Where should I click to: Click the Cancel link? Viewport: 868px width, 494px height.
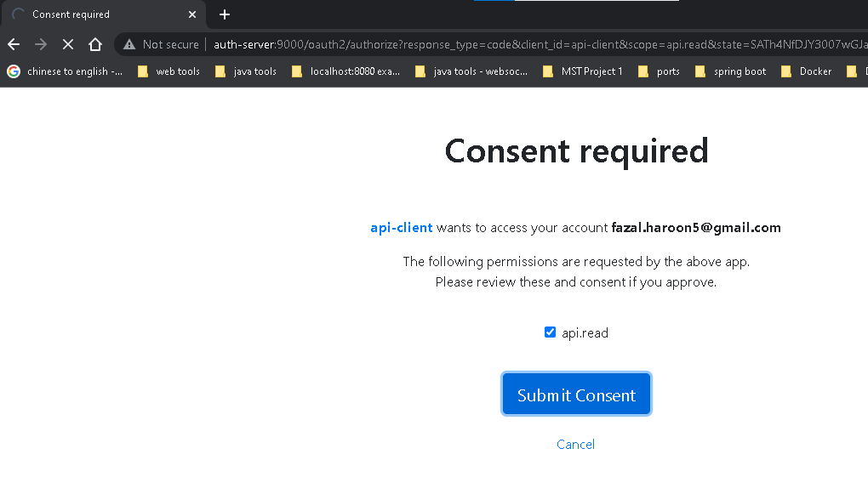tap(576, 444)
